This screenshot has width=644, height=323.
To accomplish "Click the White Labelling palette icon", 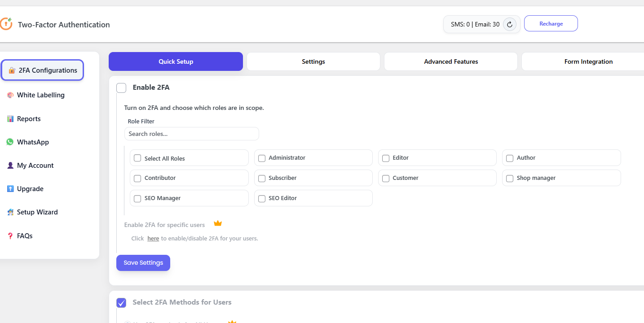I will pyautogui.click(x=10, y=95).
